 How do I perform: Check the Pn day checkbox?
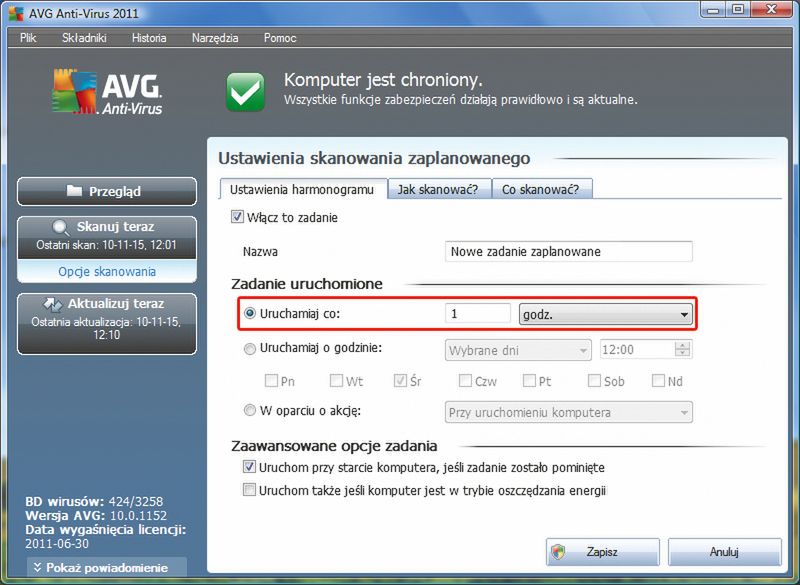[271, 380]
